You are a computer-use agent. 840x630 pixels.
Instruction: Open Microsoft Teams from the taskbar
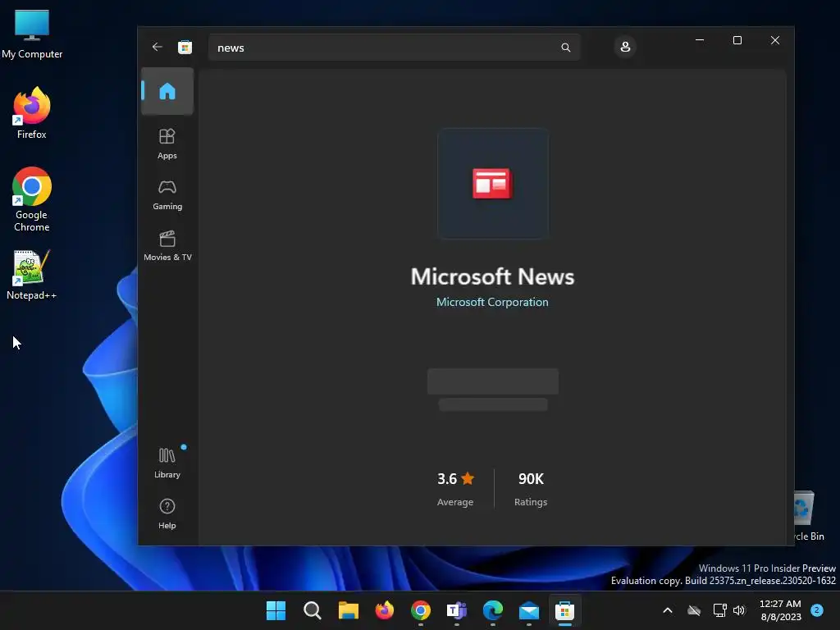point(456,610)
